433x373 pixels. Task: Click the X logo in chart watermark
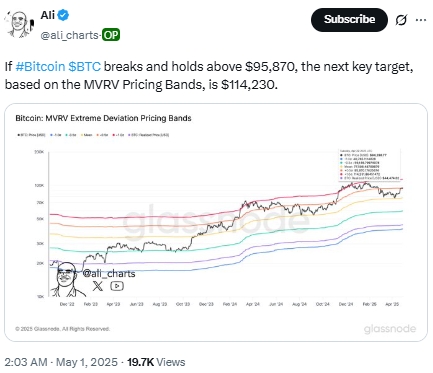pos(98,286)
